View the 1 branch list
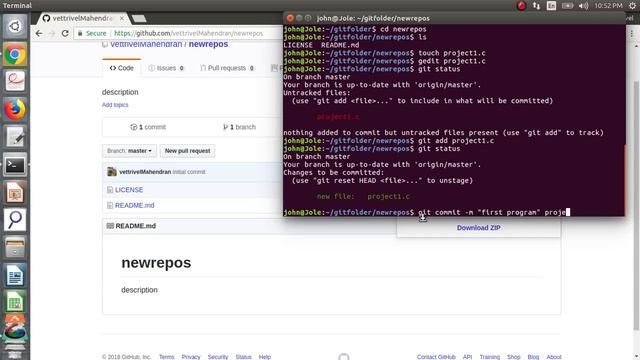640x360 pixels. point(240,127)
